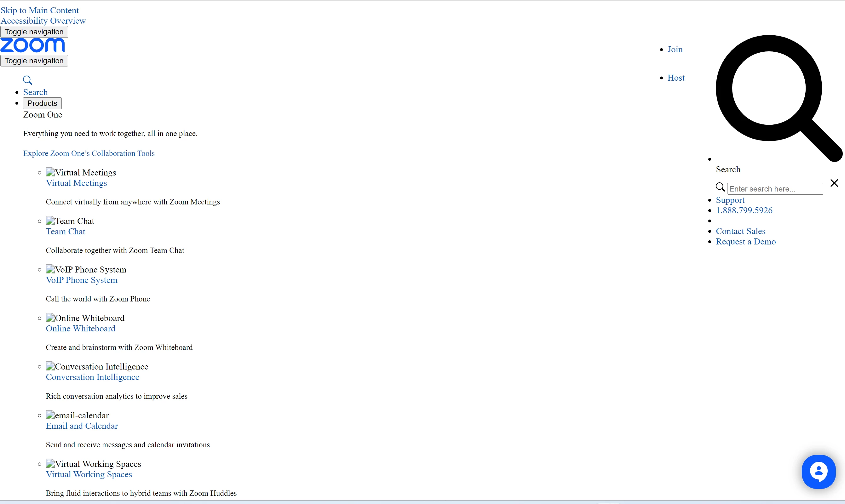The height and width of the screenshot is (504, 845).
Task: Click the Toggle navigation button below logo
Action: 34,61
